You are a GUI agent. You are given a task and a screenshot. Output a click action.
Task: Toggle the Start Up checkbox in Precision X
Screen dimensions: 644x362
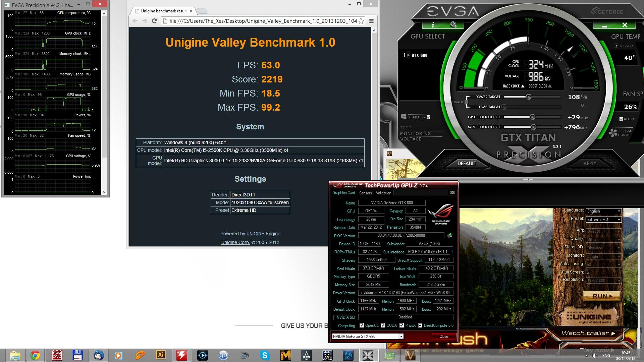point(428,117)
